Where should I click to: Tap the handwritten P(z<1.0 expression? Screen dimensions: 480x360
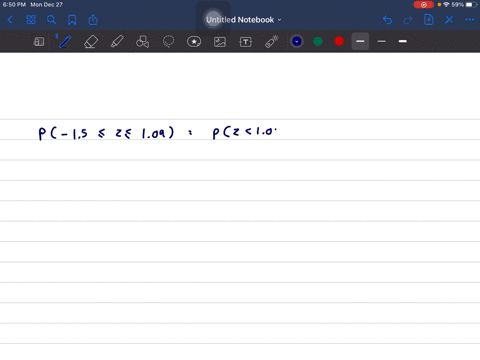[245, 133]
